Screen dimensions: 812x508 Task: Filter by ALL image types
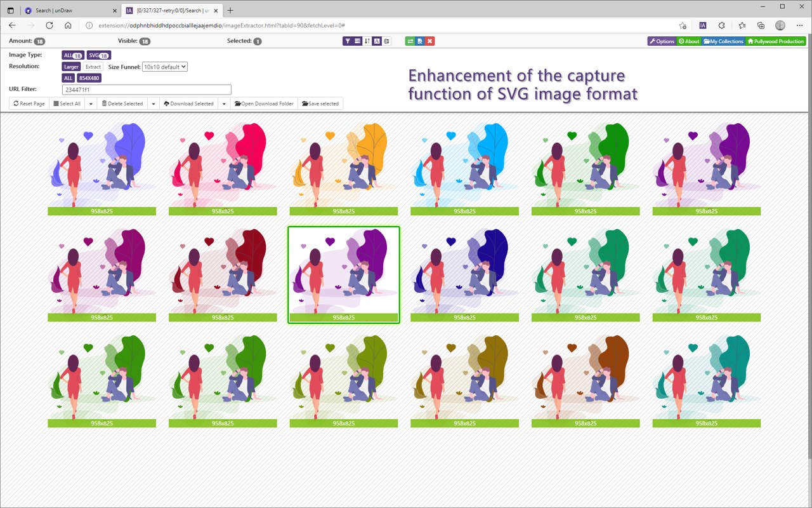click(x=72, y=55)
